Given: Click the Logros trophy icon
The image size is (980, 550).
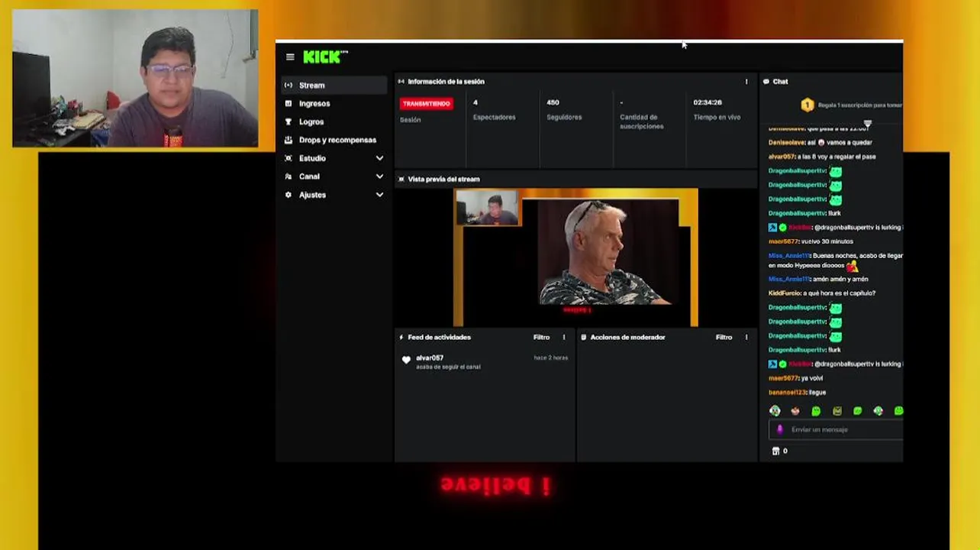Looking at the screenshot, I should tap(289, 122).
